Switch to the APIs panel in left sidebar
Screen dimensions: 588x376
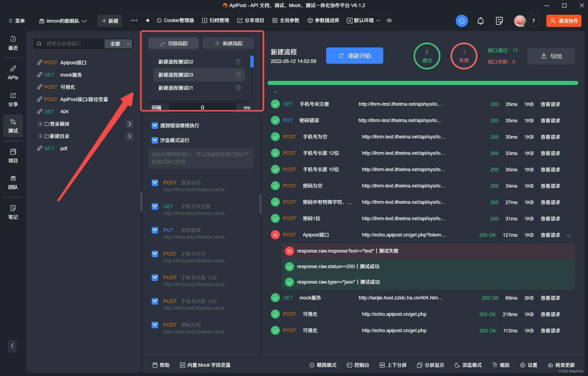[13, 72]
